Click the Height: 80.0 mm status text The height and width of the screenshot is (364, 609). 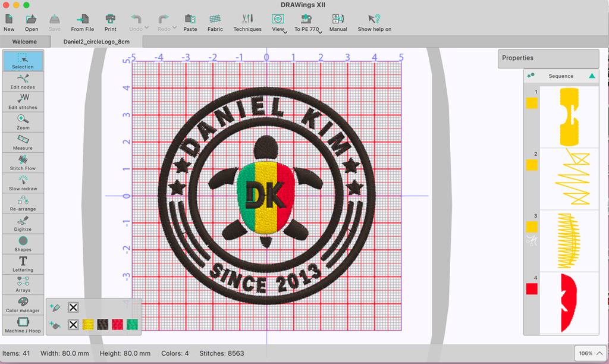pos(125,353)
